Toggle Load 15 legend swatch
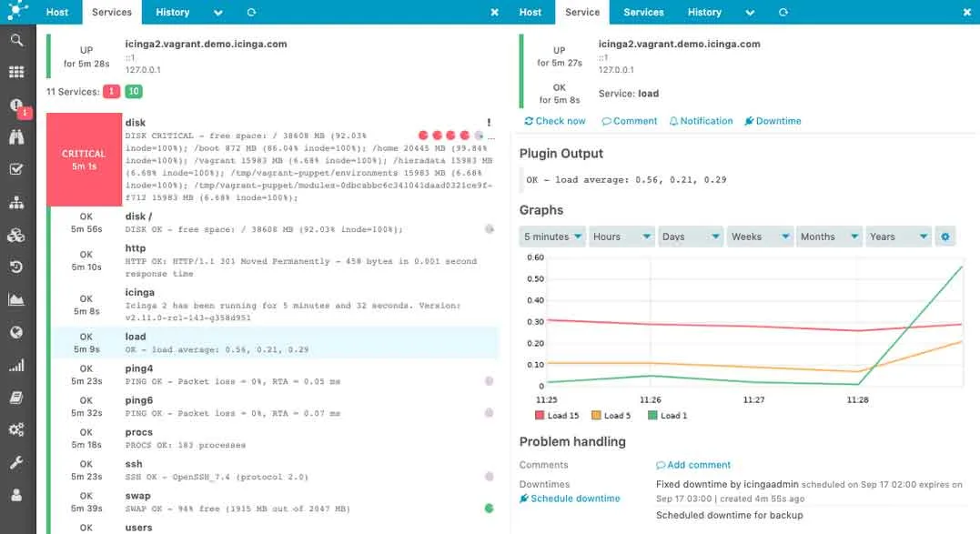 tap(540, 416)
